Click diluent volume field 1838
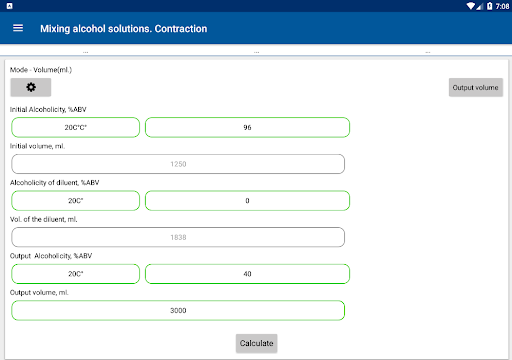This screenshot has width=512, height=360. point(178,237)
